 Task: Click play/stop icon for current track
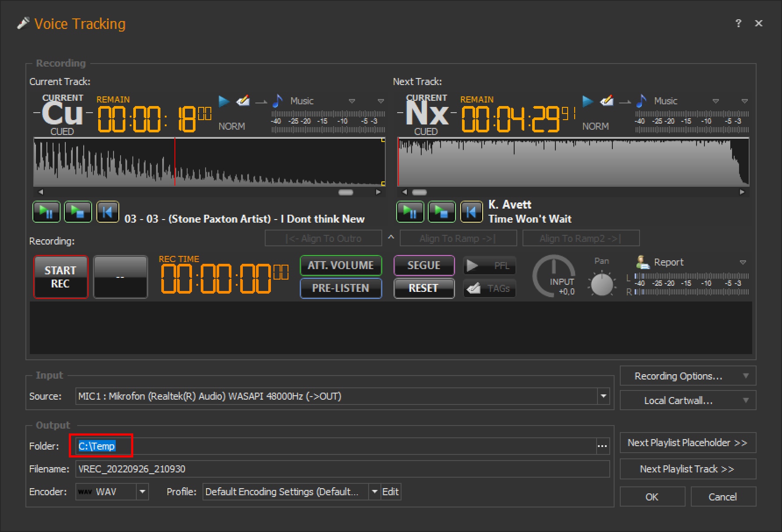tap(78, 212)
